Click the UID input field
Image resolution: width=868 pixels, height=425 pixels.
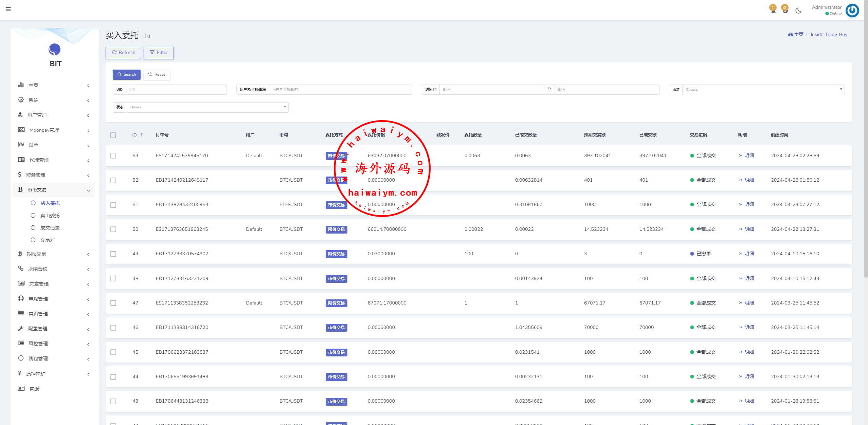coord(176,90)
